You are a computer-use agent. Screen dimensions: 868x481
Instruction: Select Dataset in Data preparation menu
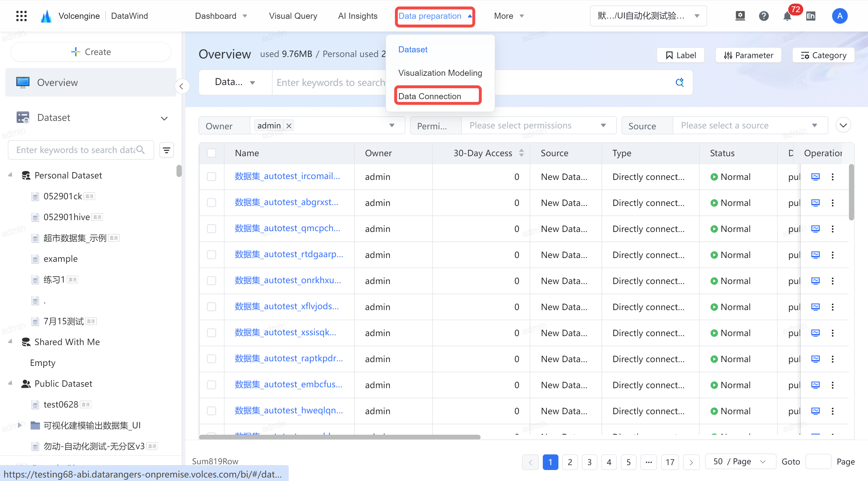coord(413,49)
